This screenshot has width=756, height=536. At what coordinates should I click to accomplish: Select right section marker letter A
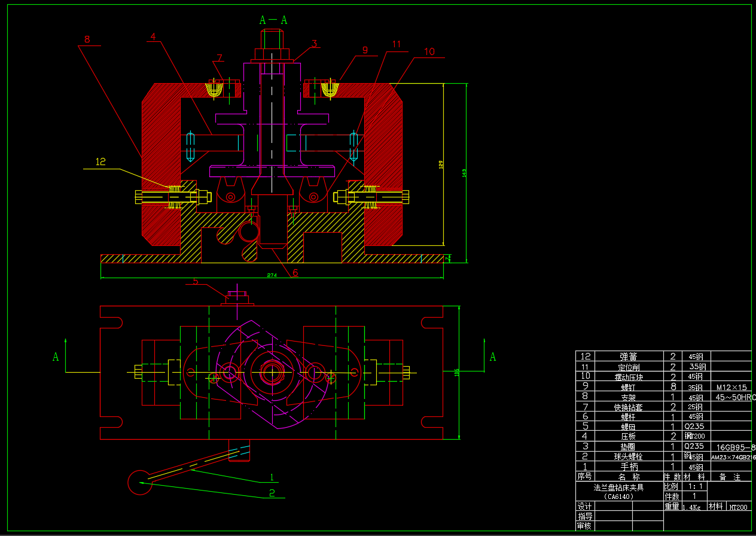point(493,357)
